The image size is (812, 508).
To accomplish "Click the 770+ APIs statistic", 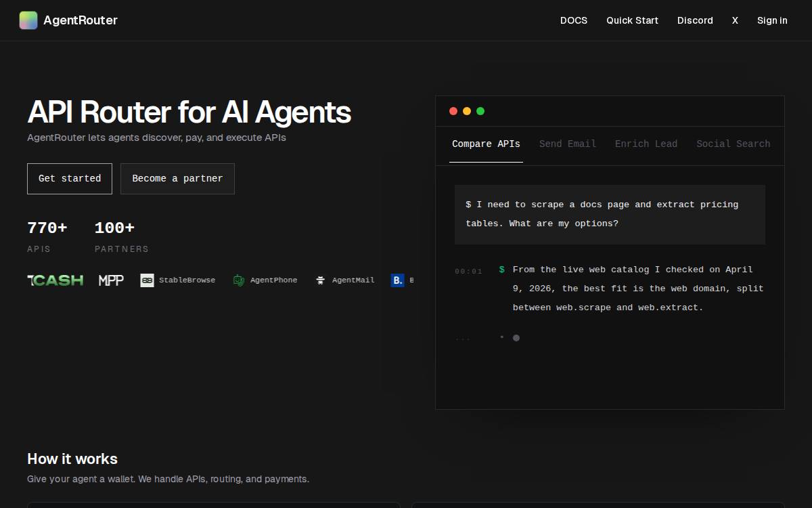I will 47,236.
